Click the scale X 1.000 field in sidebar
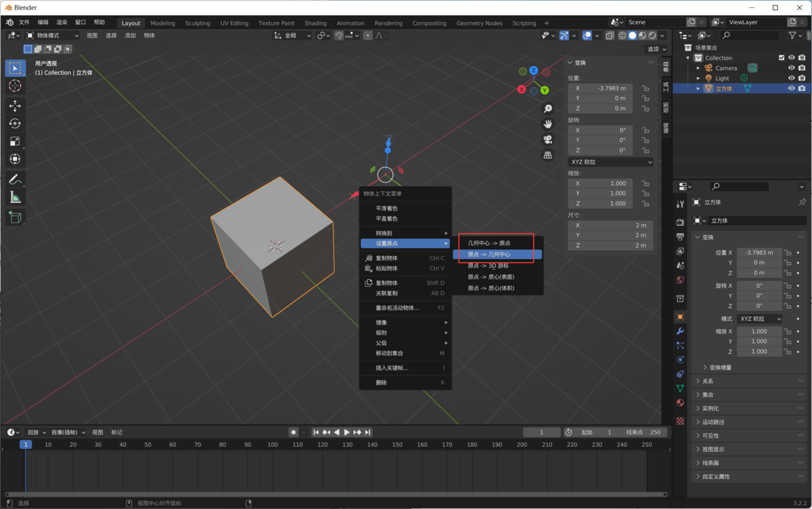The height and width of the screenshot is (509, 812). pyautogui.click(x=600, y=183)
